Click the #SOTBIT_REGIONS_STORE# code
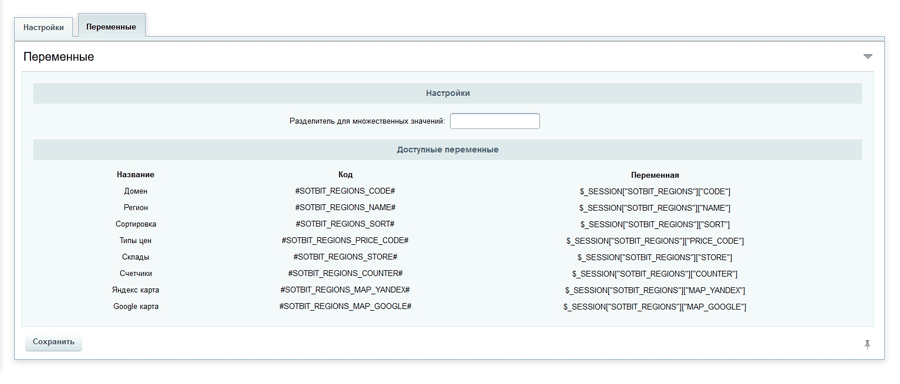 click(x=345, y=257)
